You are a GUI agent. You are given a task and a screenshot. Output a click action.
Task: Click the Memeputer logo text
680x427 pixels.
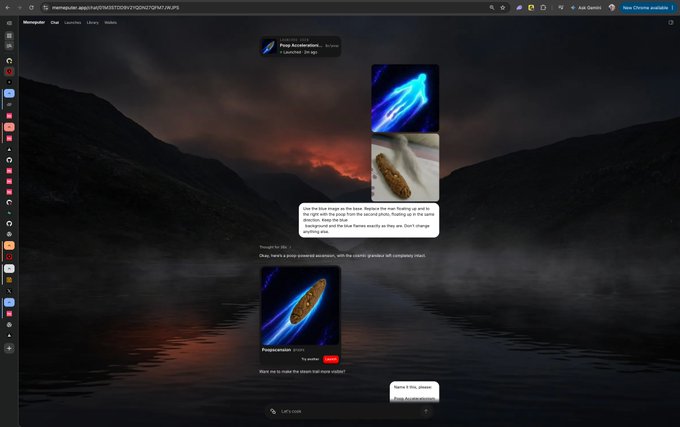34,23
